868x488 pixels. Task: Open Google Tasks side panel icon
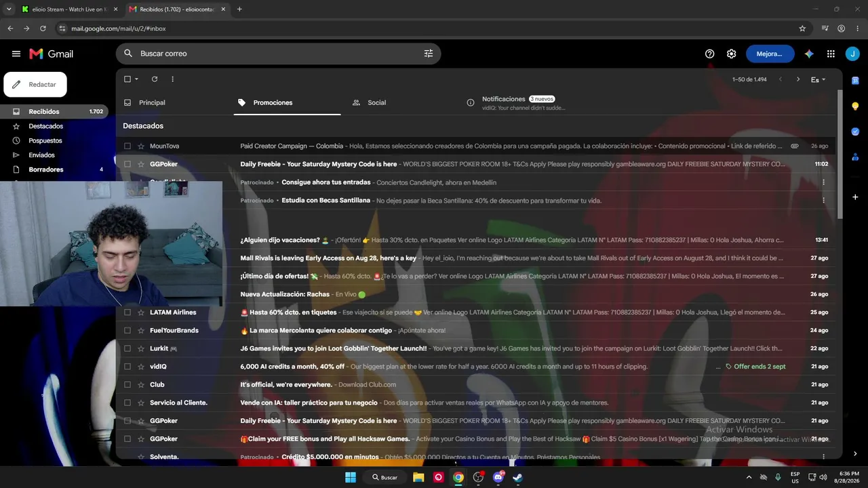855,131
